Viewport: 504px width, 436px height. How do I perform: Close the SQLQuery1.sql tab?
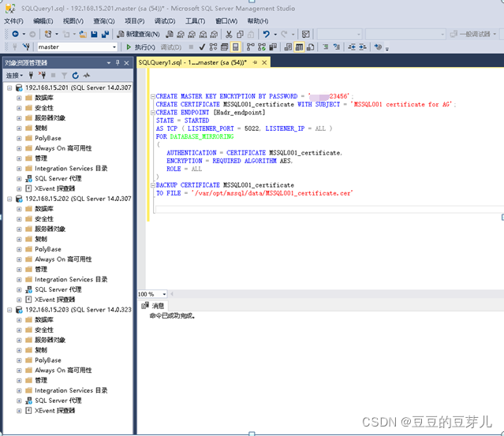tap(264, 62)
